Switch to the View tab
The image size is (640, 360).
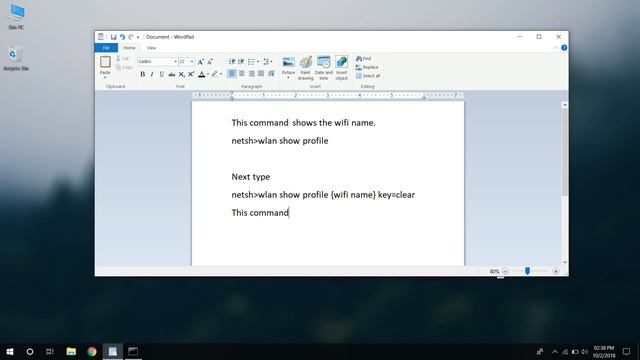[151, 48]
